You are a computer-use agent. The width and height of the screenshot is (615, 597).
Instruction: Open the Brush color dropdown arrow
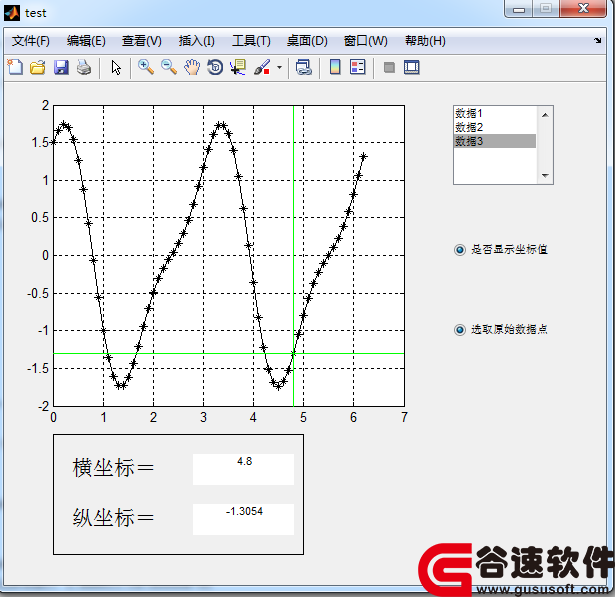(x=279, y=67)
